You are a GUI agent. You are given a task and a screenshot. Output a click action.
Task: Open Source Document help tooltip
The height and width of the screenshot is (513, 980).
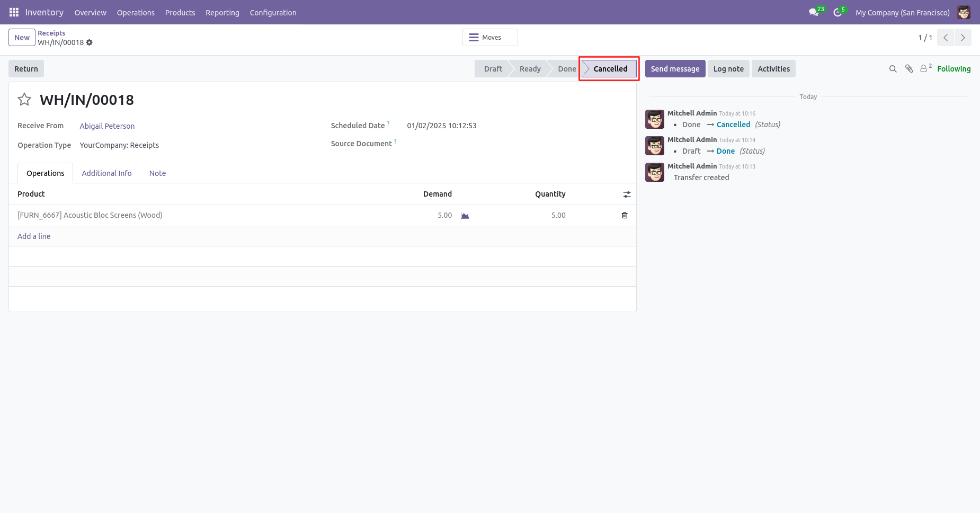click(x=395, y=141)
